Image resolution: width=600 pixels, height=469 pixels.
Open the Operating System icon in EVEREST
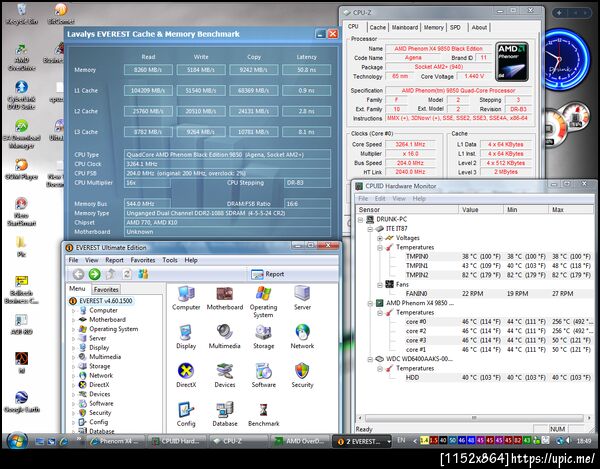(263, 302)
